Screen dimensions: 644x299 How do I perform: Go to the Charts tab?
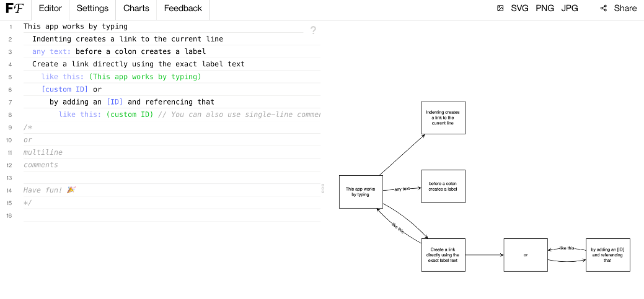tap(136, 9)
